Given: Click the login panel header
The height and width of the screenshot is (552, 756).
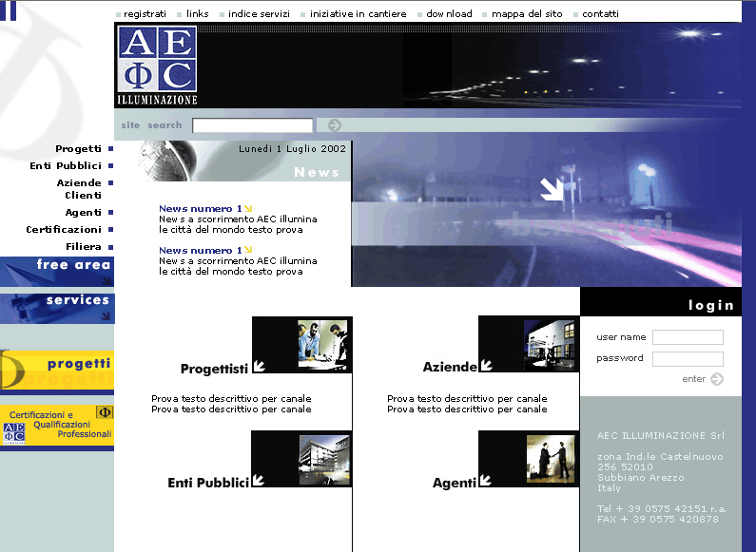Looking at the screenshot, I should pyautogui.click(x=661, y=302).
